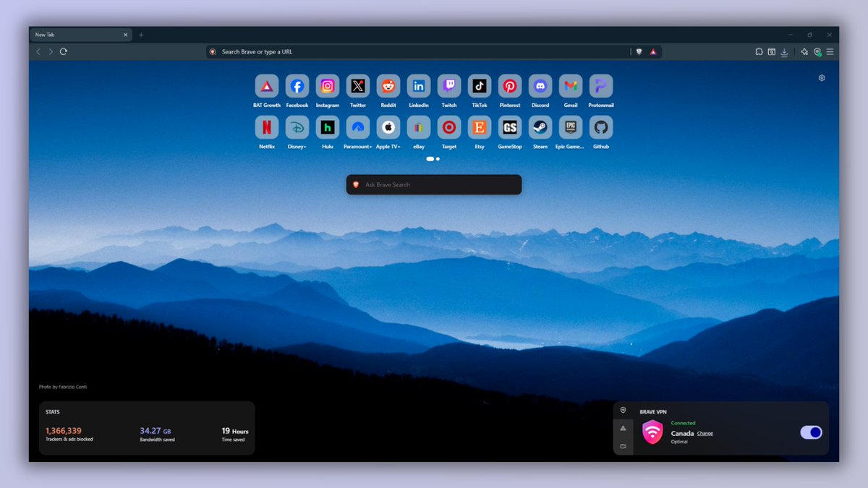868x488 pixels.
Task: Open a new tab with plus button
Action: click(x=141, y=35)
